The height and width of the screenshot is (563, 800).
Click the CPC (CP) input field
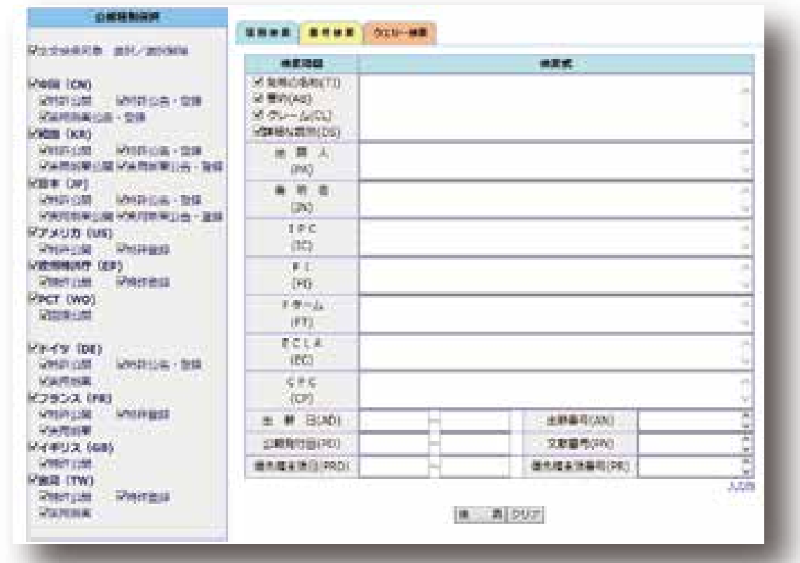(550, 389)
